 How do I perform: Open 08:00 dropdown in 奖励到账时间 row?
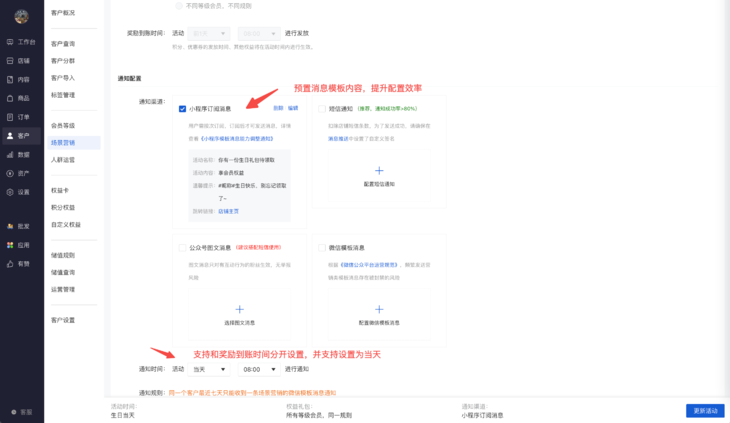pos(259,34)
